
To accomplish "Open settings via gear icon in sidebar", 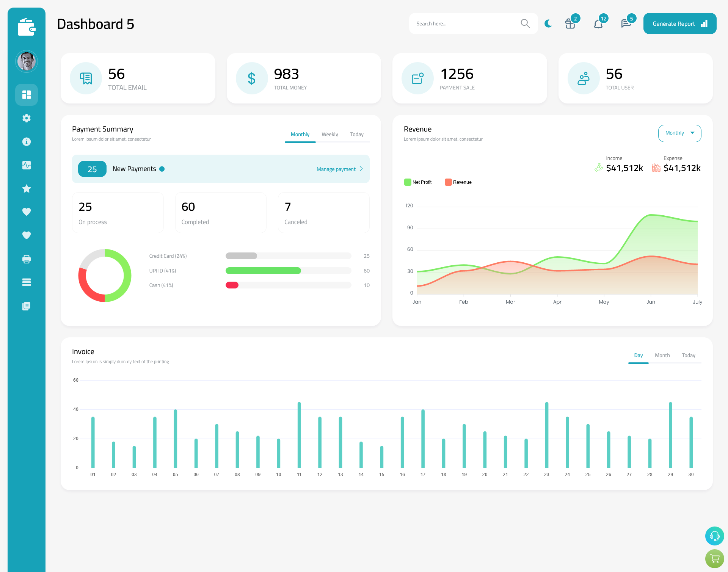I will (x=27, y=118).
